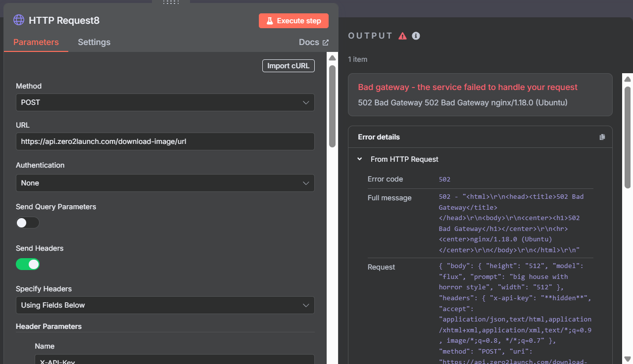This screenshot has height=364, width=633.
Task: Click the parameters panel scrollbar thumb
Action: point(333,106)
